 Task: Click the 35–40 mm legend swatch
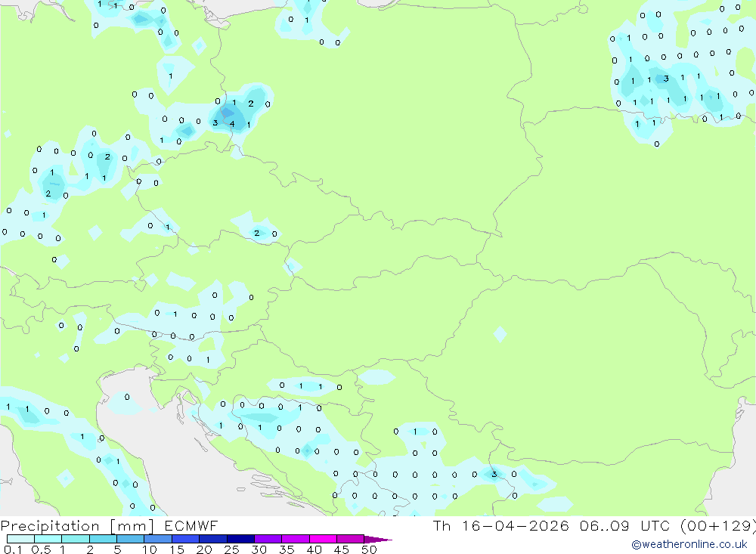(x=296, y=539)
